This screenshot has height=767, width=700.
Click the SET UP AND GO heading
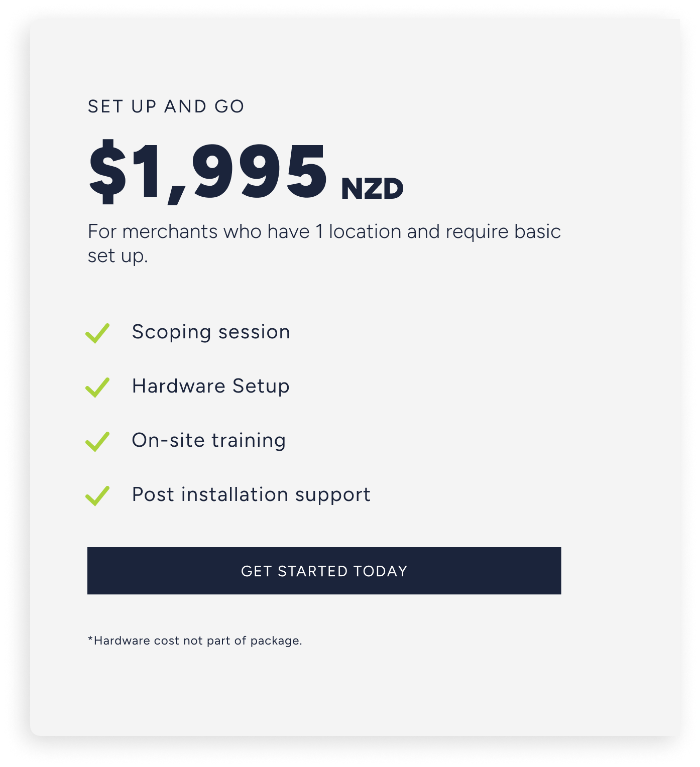(166, 106)
